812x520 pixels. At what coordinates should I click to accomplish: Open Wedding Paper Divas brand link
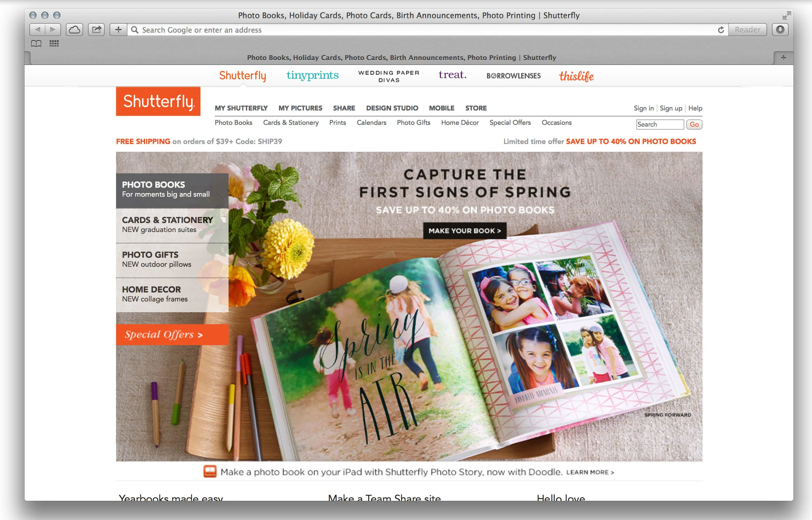(x=389, y=76)
